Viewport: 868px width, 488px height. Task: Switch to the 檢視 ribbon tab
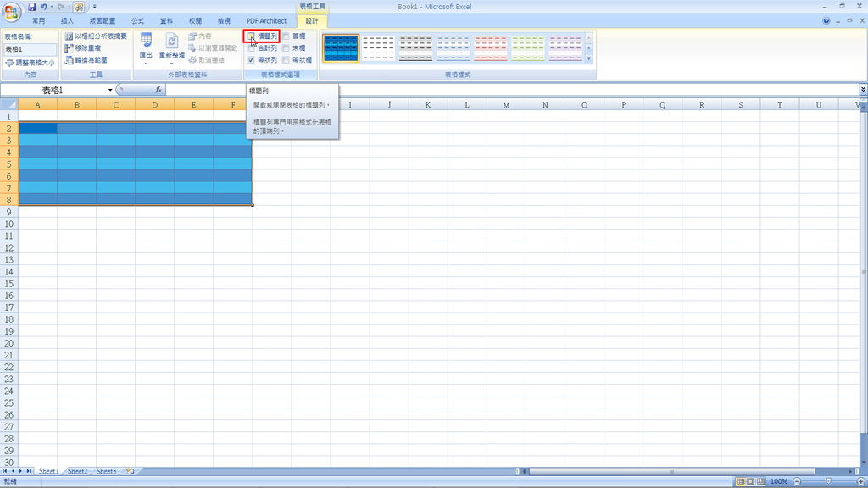224,20
